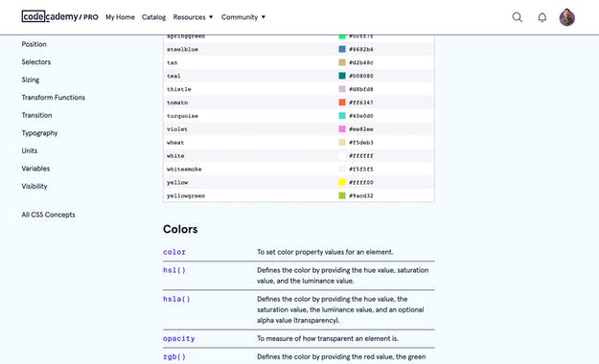Viewport: 599px width, 364px height.
Task: Open the rgb() function link
Action: point(174,356)
